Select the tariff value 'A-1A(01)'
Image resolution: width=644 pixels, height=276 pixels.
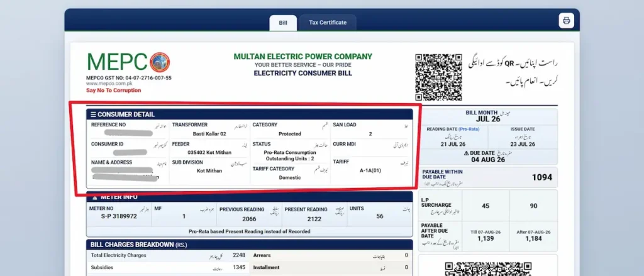pos(370,170)
